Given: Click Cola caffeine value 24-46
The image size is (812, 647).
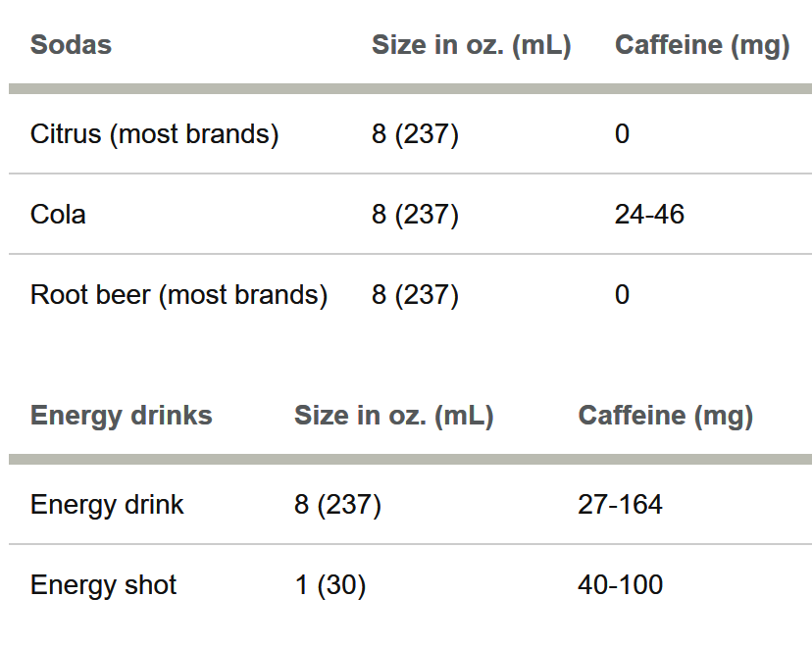Looking at the screenshot, I should (649, 215).
